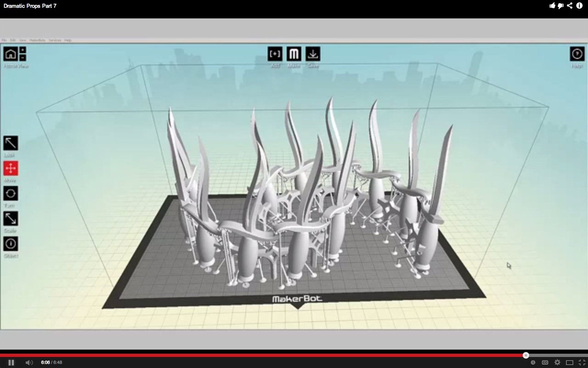
Task: Like the video with thumbs up
Action: 552,6
